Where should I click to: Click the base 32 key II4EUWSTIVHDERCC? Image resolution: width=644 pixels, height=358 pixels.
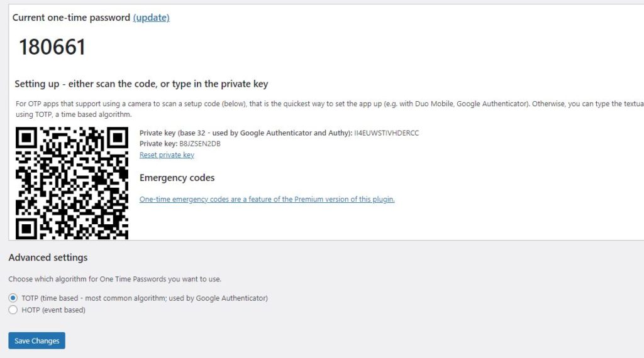(387, 133)
